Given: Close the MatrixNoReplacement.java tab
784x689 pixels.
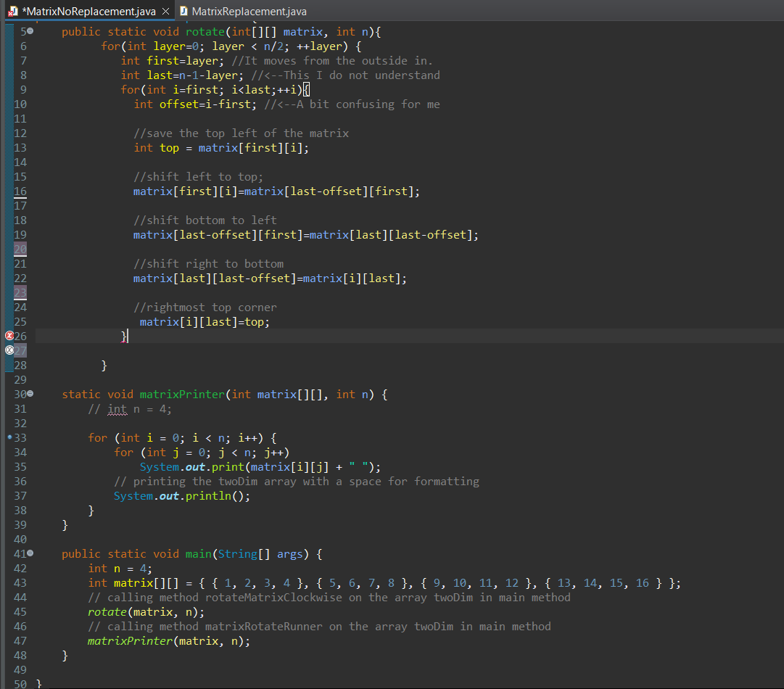Looking at the screenshot, I should click(165, 11).
